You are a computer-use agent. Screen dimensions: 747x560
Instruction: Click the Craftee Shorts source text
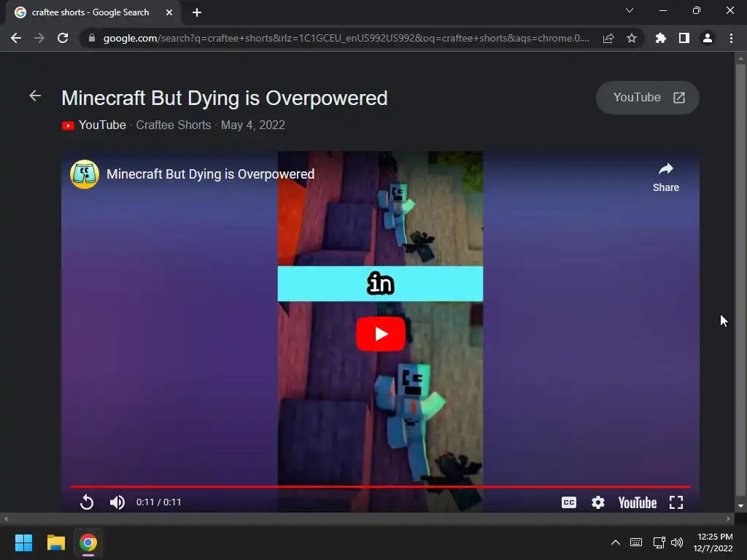click(x=174, y=125)
